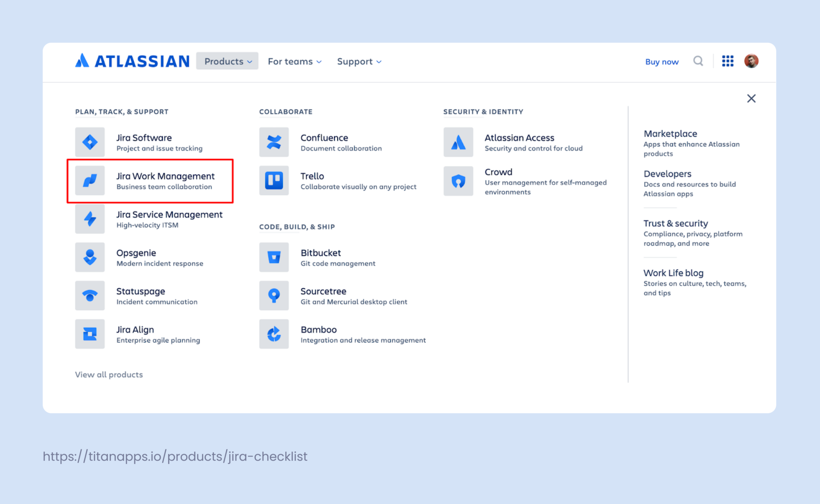Open View all products
Viewport: 820px width, 504px height.
click(x=109, y=375)
